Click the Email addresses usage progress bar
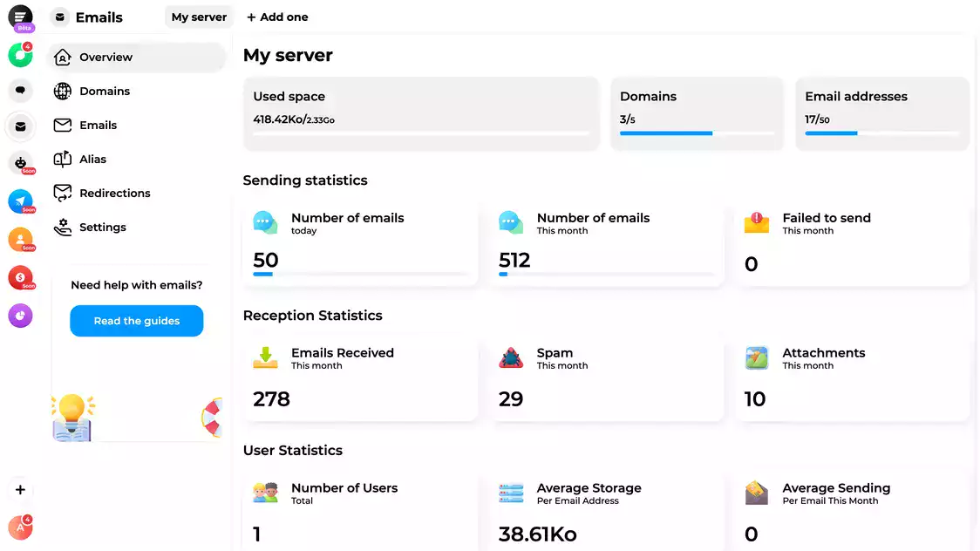The image size is (980, 551). coord(881,133)
